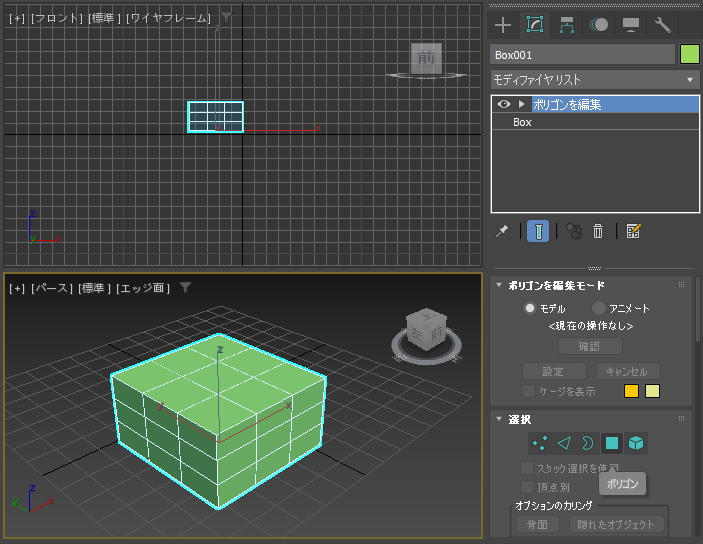This screenshot has height=544, width=703.
Task: Click the ViewCube in perspective viewport
Action: [x=426, y=328]
